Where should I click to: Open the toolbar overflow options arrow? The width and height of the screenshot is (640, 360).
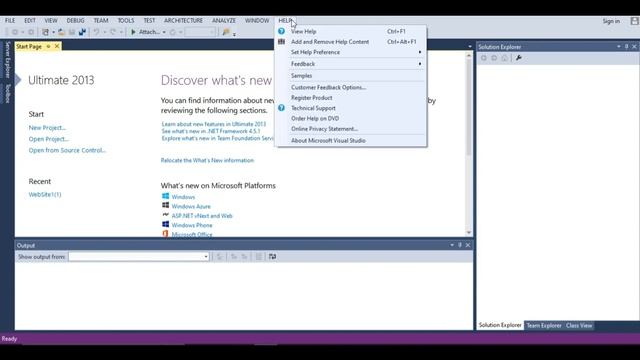(234, 34)
